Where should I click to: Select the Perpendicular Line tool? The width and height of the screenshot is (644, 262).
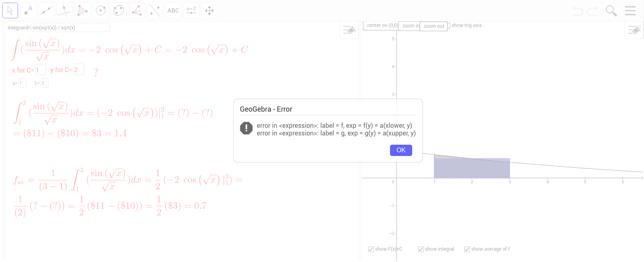tap(64, 10)
